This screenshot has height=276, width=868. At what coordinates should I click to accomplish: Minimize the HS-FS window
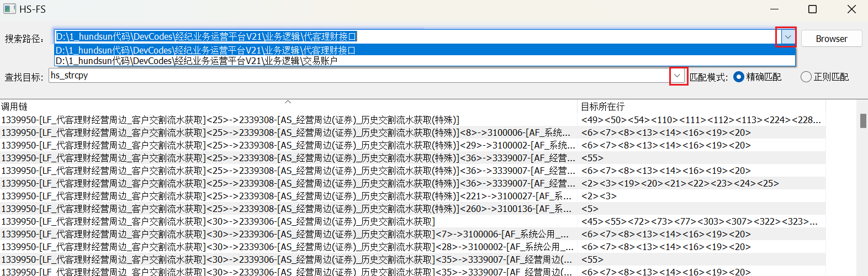pyautogui.click(x=774, y=9)
